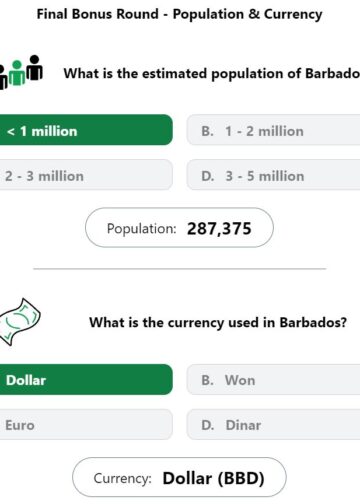Pick the '2 - 3 million' option
This screenshot has width=360, height=504.
pyautogui.click(x=86, y=175)
